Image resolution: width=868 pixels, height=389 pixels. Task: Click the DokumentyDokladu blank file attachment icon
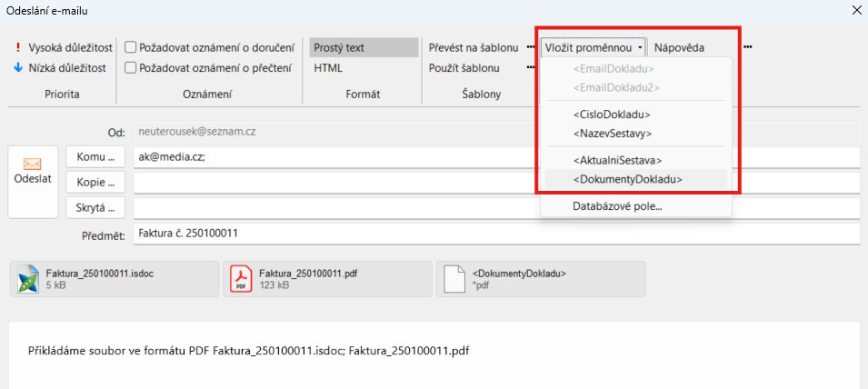[454, 279]
